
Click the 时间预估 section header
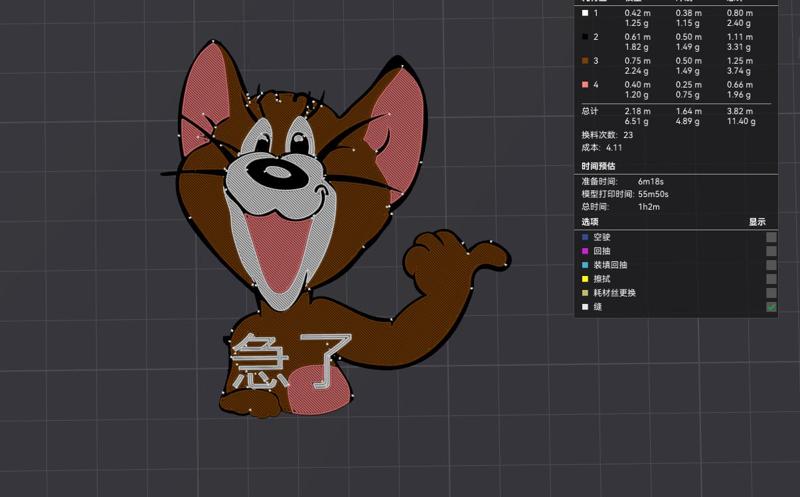click(599, 166)
